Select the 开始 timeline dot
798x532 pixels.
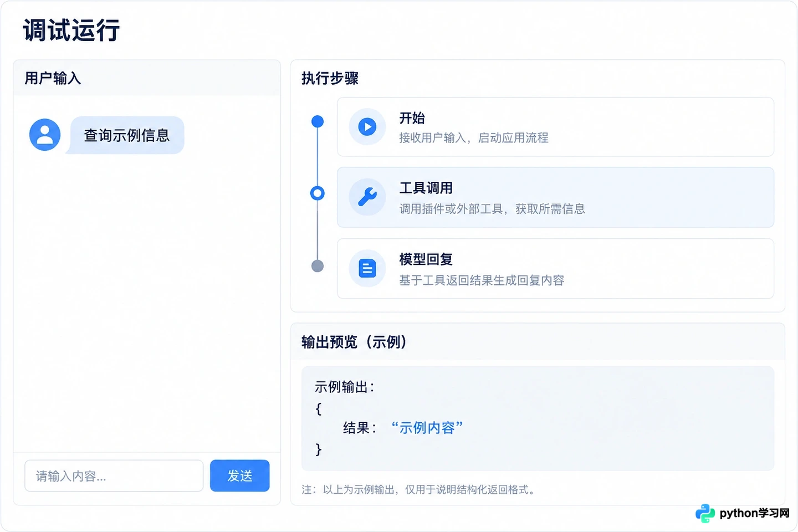pos(318,121)
